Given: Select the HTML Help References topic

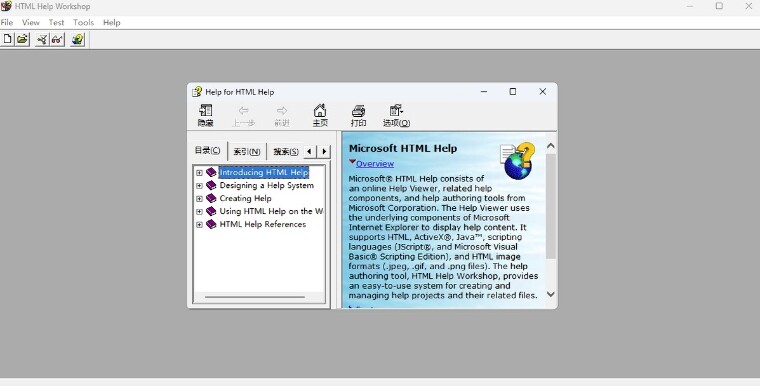Looking at the screenshot, I should [263, 224].
